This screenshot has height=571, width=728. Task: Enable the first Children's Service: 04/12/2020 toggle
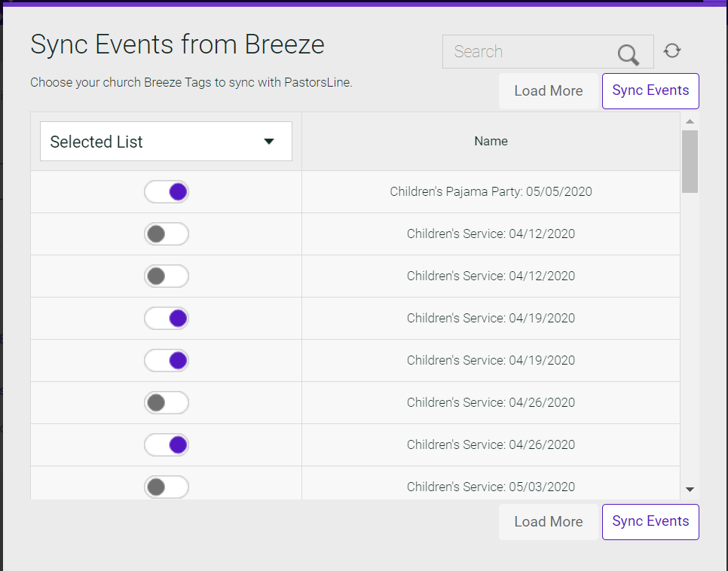(x=167, y=234)
